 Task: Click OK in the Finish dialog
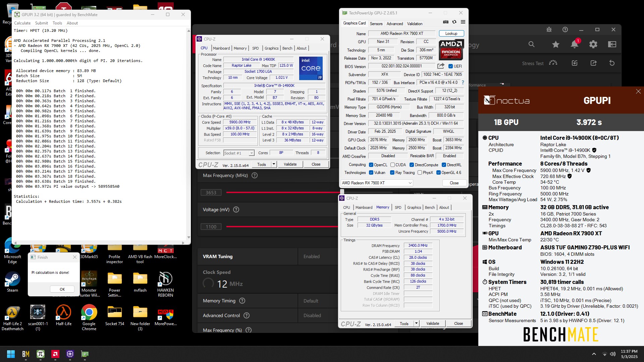62,289
